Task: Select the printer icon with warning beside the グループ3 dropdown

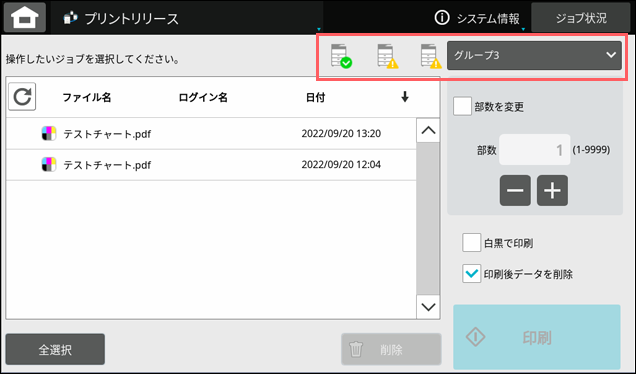Action: [x=431, y=56]
